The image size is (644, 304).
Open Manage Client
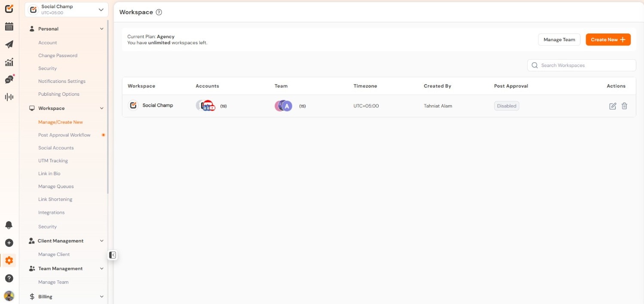point(54,254)
